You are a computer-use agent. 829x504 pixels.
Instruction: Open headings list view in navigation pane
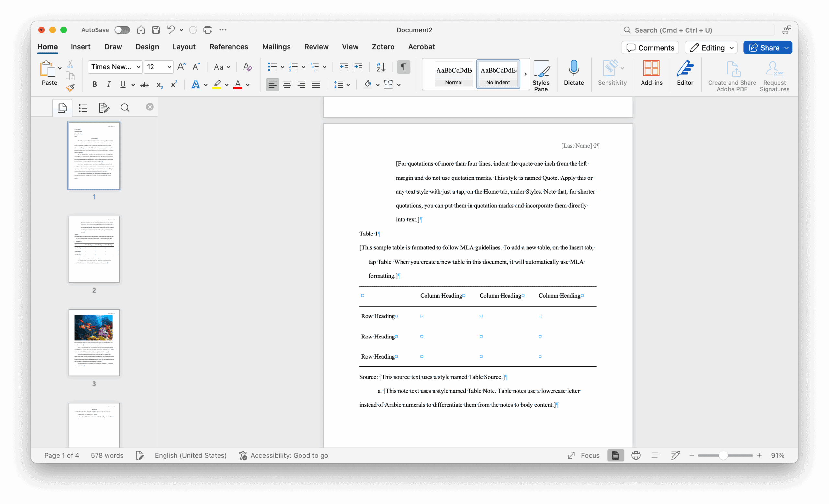pos(83,108)
